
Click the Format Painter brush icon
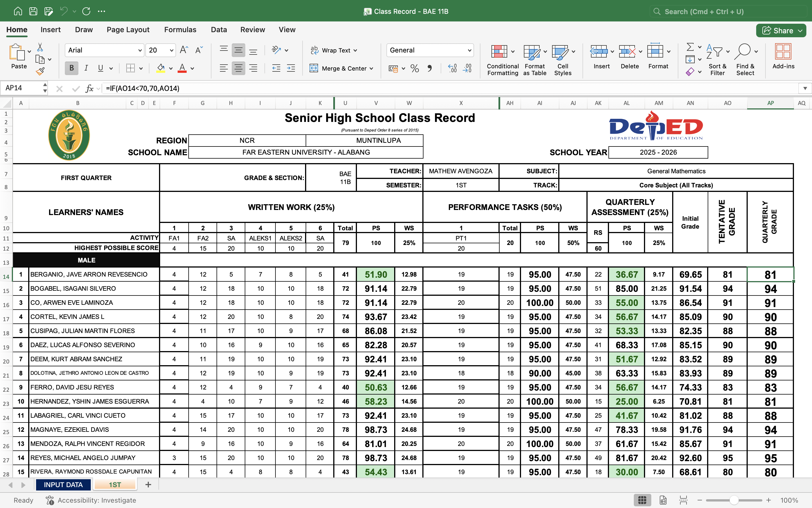pyautogui.click(x=40, y=71)
